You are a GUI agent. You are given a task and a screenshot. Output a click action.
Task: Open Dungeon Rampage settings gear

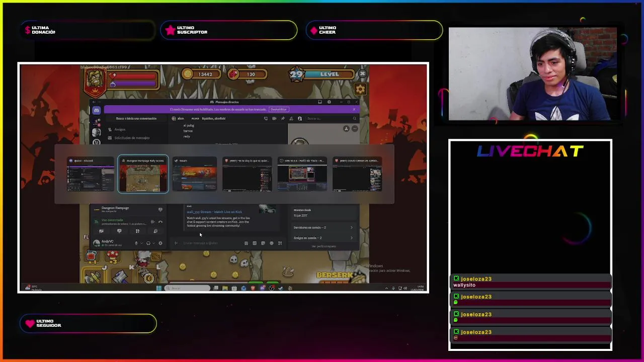pos(360,89)
